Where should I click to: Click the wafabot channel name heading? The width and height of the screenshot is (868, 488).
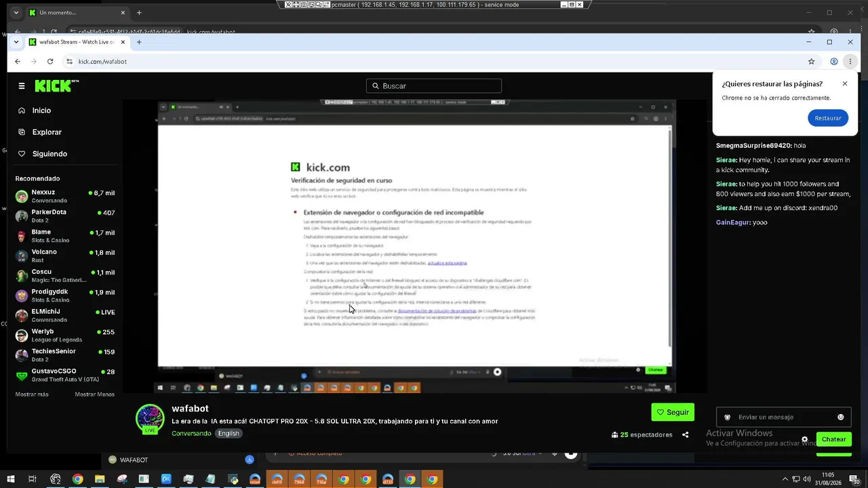tap(190, 409)
